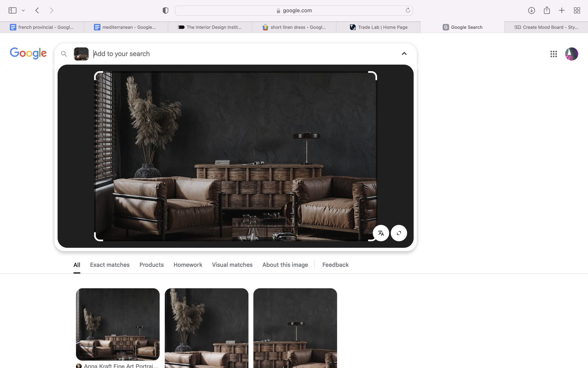Click the Google logo
This screenshot has height=368, width=588.
[x=28, y=53]
